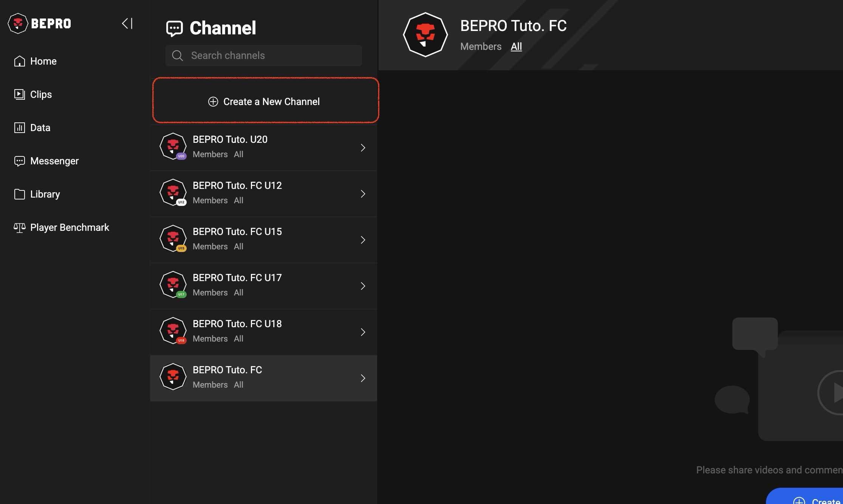The height and width of the screenshot is (504, 843).
Task: Expand BEPRO Tuto. FC U12 chevron
Action: [363, 194]
